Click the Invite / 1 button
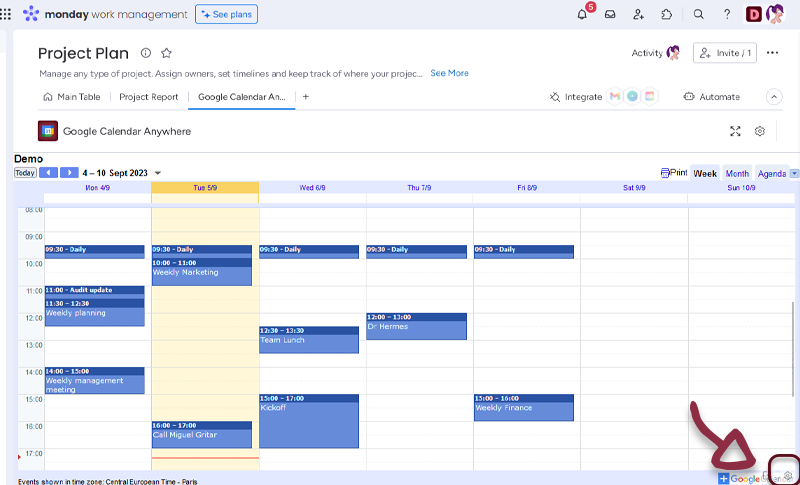This screenshot has height=485, width=800. (724, 53)
